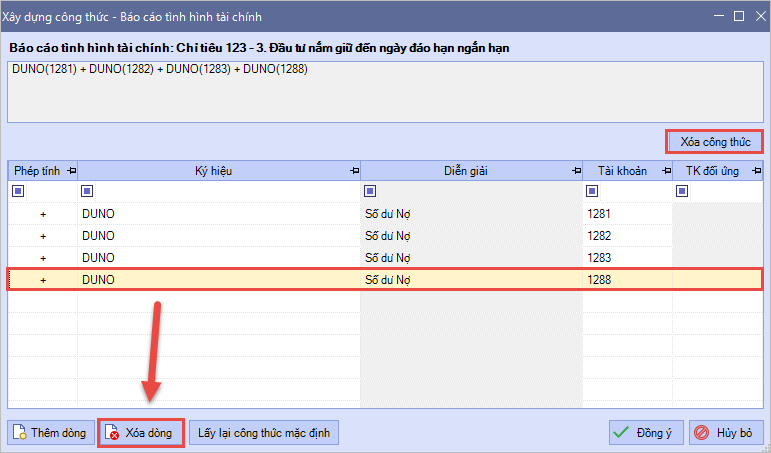Open the filter operator for Phép tính column

coord(16,191)
